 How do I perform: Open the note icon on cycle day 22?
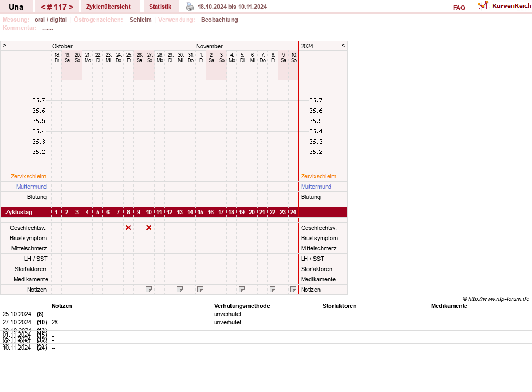(272, 289)
